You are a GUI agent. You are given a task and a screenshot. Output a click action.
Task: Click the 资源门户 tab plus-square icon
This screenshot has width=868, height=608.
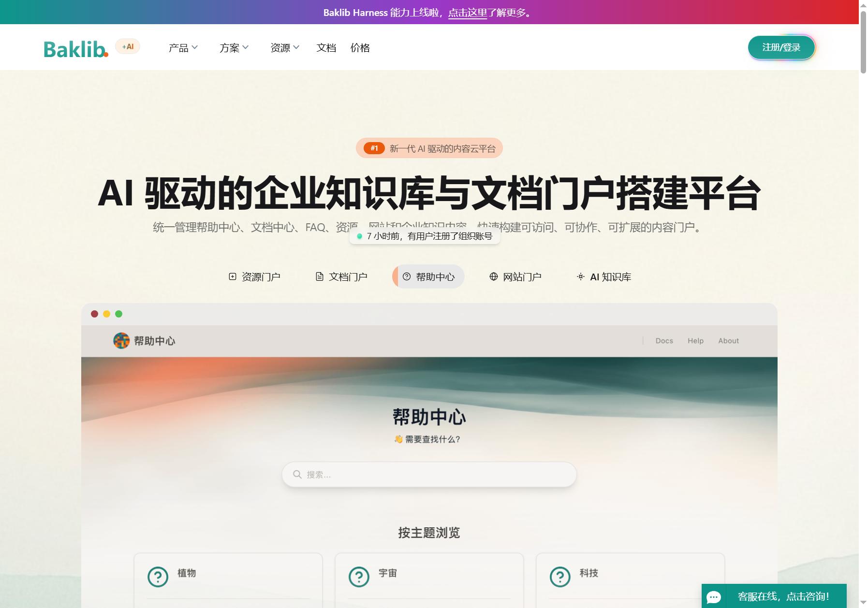pyautogui.click(x=233, y=276)
